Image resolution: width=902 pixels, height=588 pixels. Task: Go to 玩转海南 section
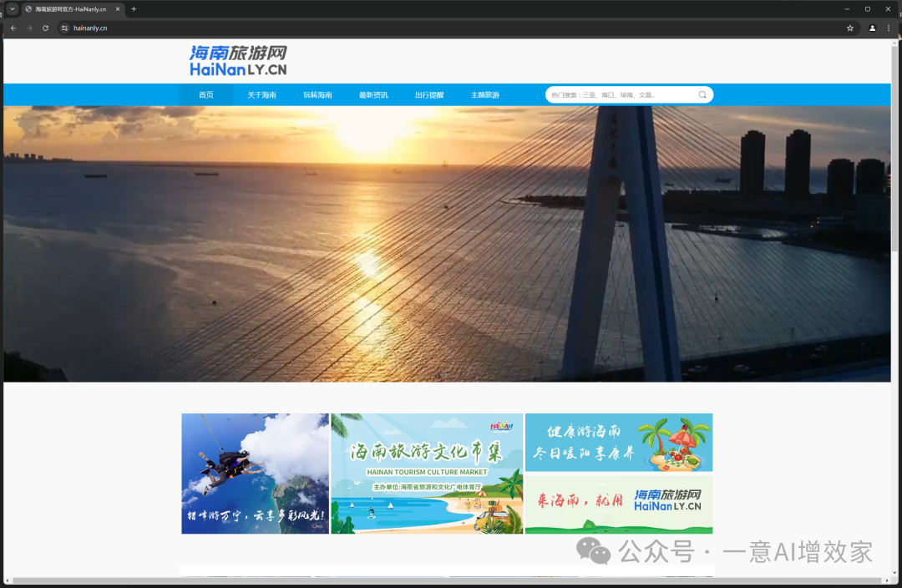click(x=317, y=95)
